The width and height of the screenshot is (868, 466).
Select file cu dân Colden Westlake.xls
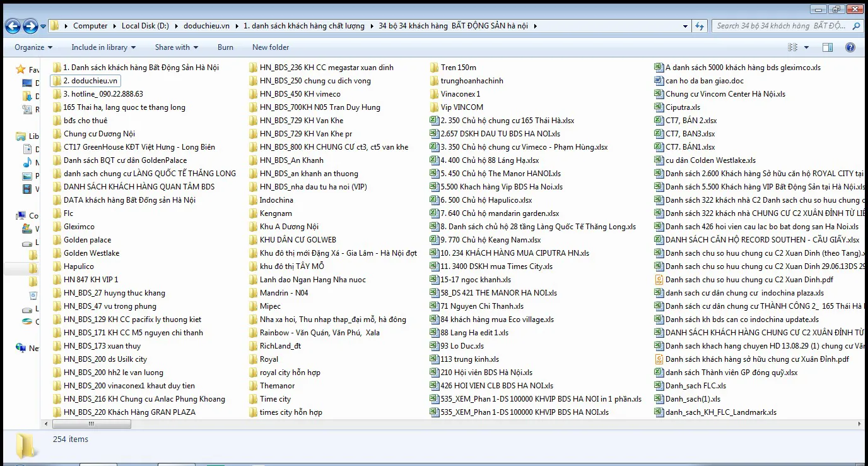point(705,160)
